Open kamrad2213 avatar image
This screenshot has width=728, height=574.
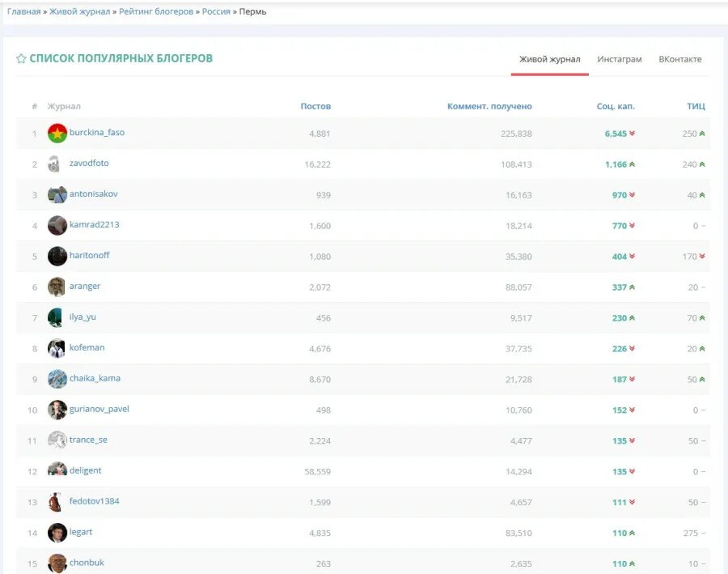[x=57, y=225]
